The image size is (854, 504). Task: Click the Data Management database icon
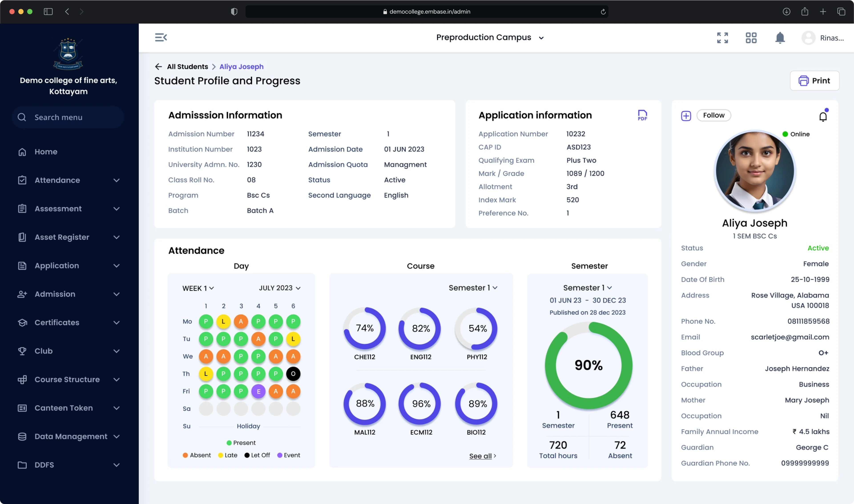(22, 436)
